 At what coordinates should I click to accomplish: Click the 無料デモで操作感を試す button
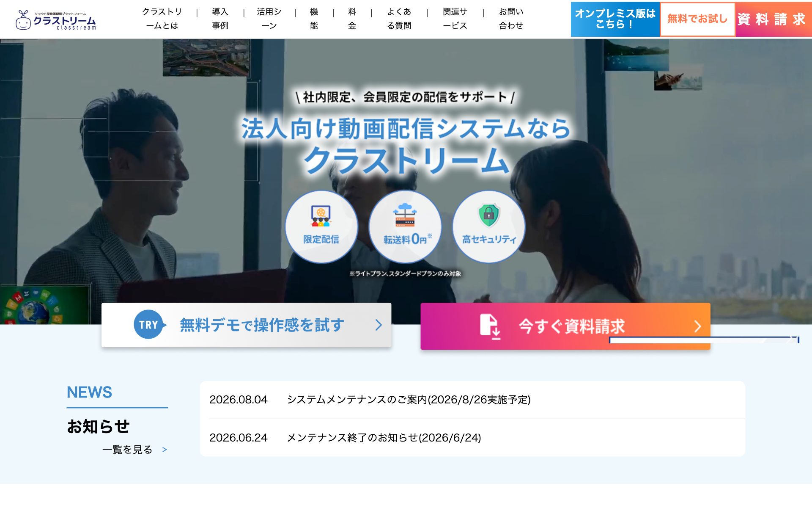click(246, 325)
